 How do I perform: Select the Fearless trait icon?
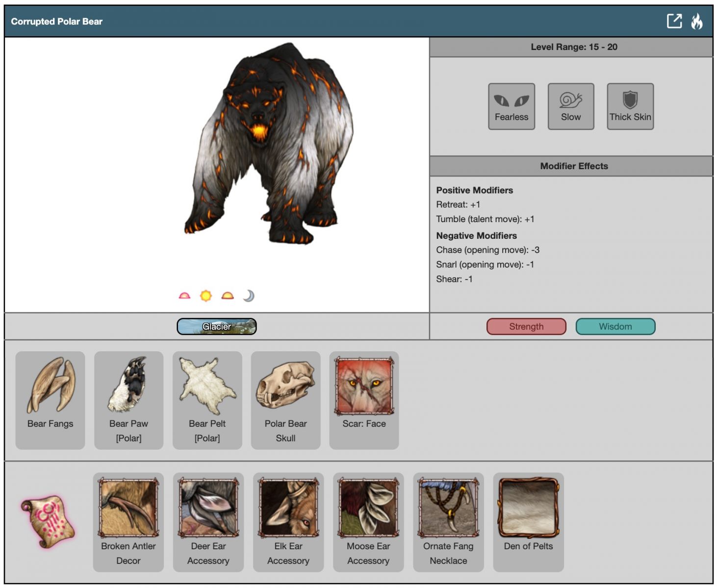coord(511,106)
